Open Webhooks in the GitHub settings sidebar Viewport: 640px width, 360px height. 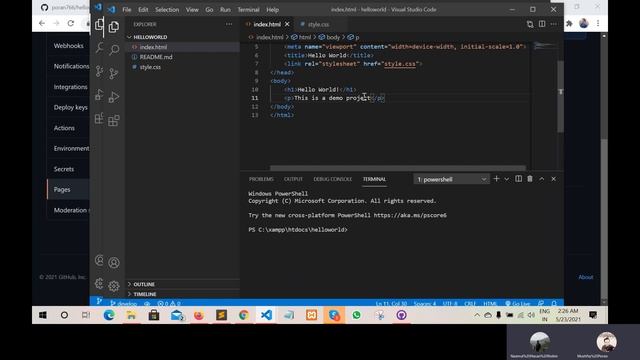coord(69,46)
